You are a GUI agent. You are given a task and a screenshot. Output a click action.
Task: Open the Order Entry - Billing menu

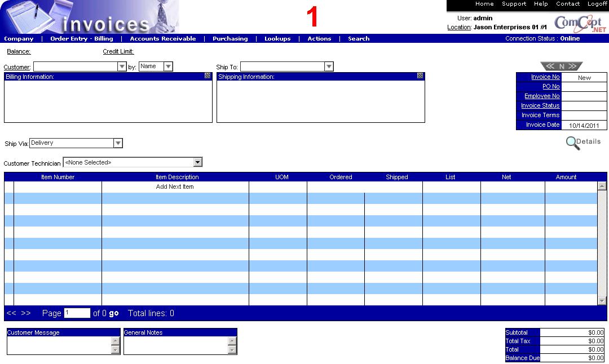(x=82, y=39)
